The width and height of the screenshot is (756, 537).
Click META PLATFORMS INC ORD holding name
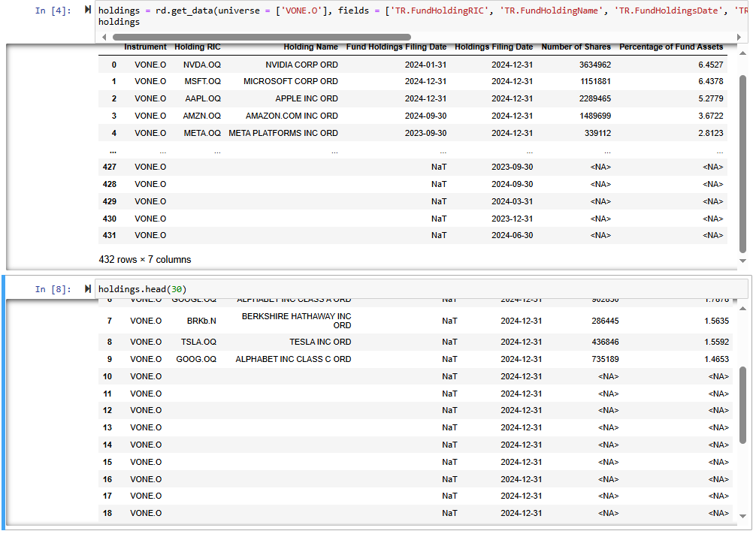283,133
